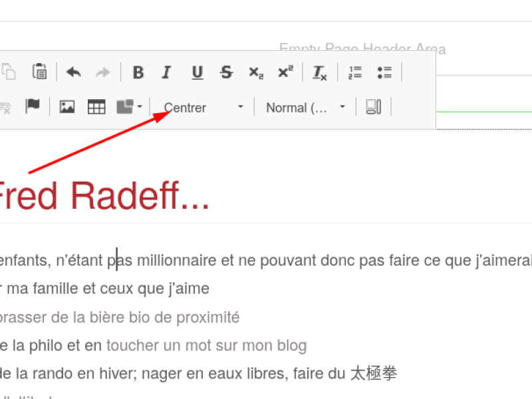532x399 pixels.
Task: Toggle Bold formatting
Action: 138,72
